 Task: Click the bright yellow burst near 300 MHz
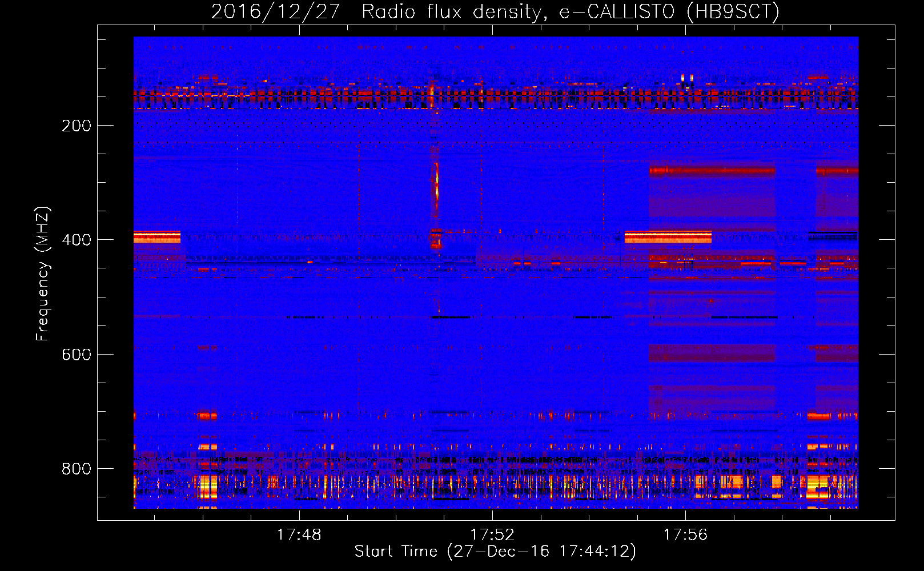[x=437, y=184]
